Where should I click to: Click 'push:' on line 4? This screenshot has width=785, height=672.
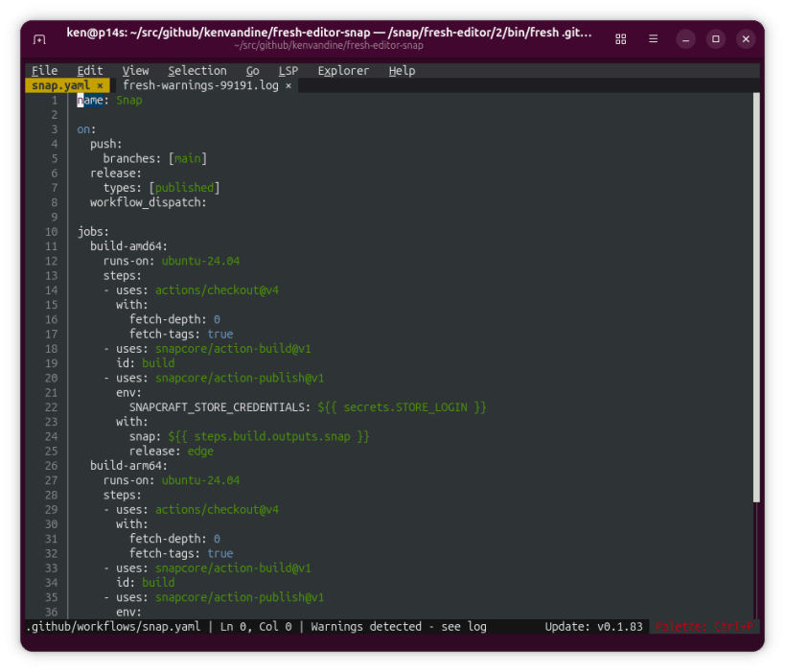click(106, 144)
